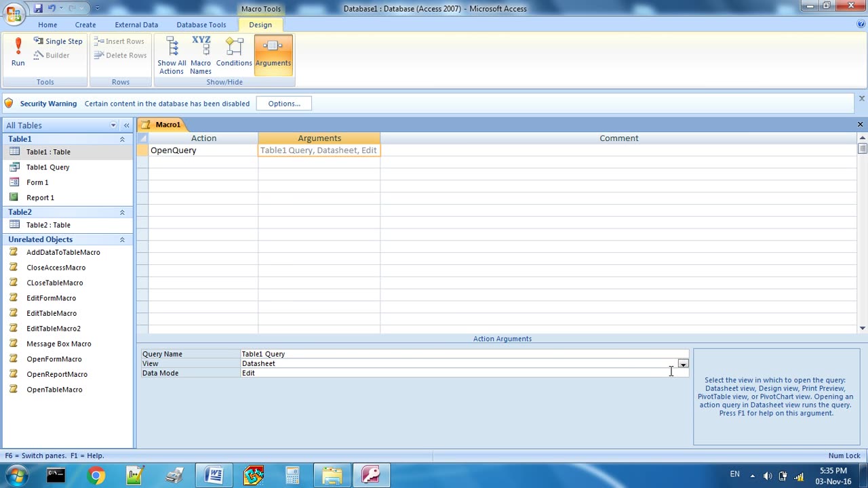868x488 pixels.
Task: Open the View argument dropdown arrow
Action: tap(683, 364)
